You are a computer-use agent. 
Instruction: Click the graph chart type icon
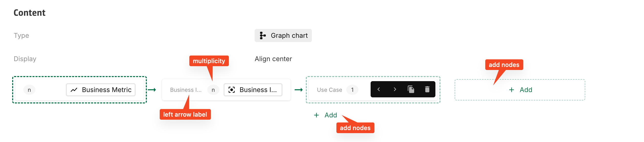click(x=263, y=35)
